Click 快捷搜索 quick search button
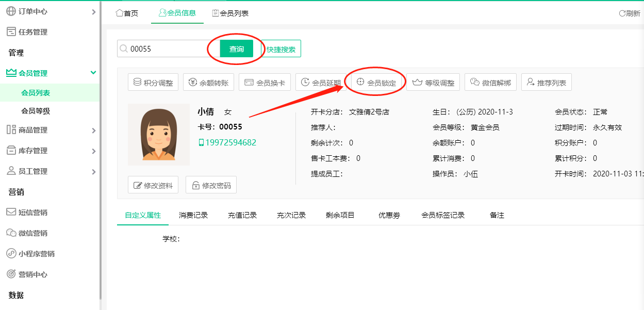This screenshot has width=644, height=310. [281, 49]
